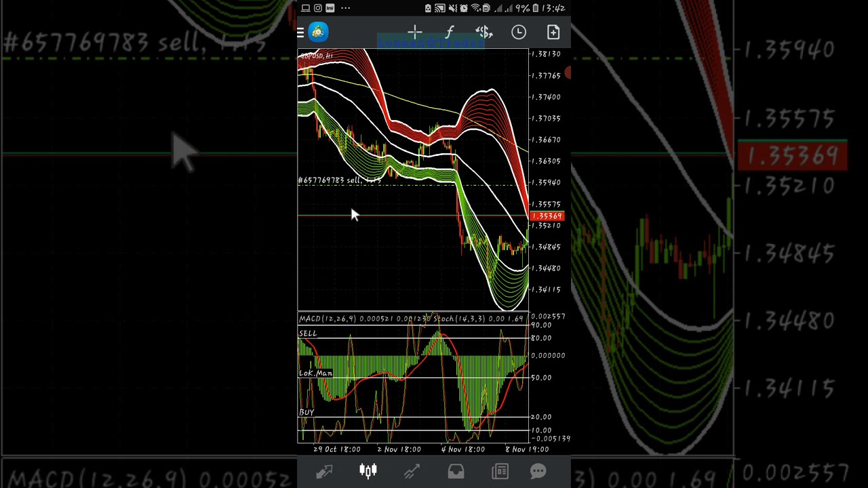Click the MACD(12,26,9) indicator label
Screen dimensions: 868x488
328,319
